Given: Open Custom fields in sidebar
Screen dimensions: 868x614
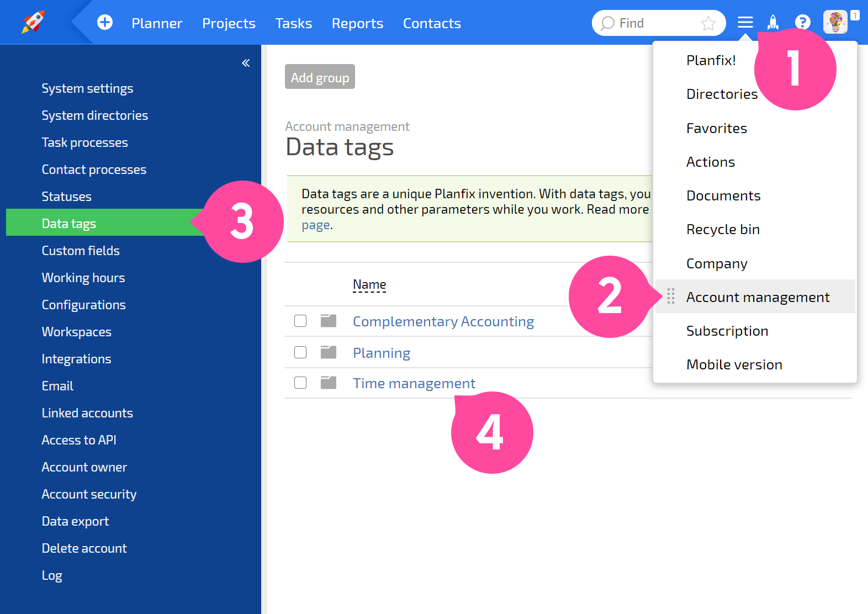Looking at the screenshot, I should coord(81,251).
